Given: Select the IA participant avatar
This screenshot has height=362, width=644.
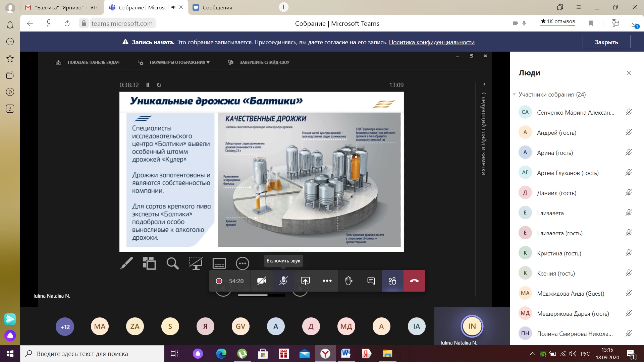Looking at the screenshot, I should [417, 326].
